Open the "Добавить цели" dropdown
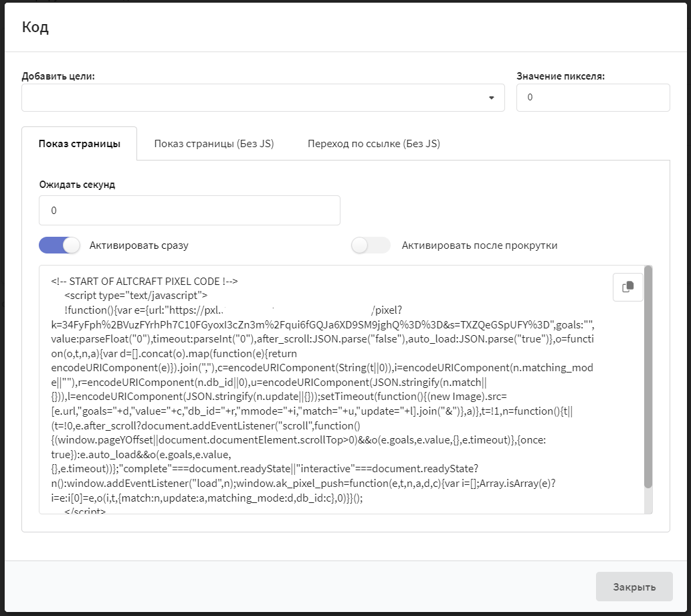This screenshot has width=691, height=616. coord(263,98)
